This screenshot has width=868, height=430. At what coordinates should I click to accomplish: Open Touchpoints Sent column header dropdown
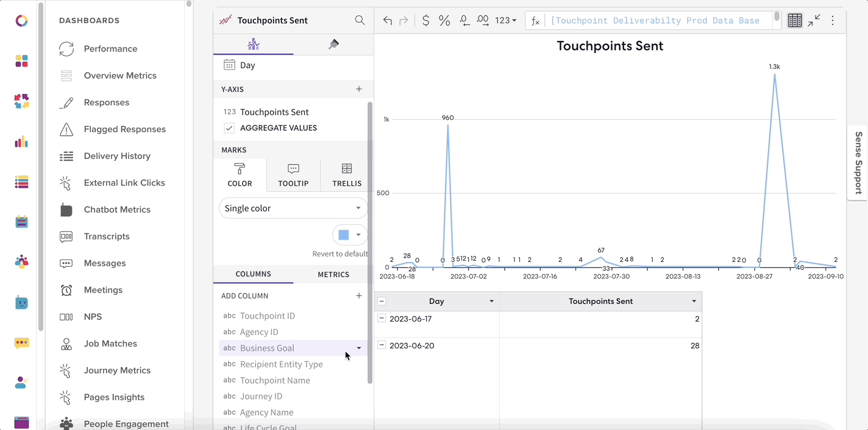694,301
